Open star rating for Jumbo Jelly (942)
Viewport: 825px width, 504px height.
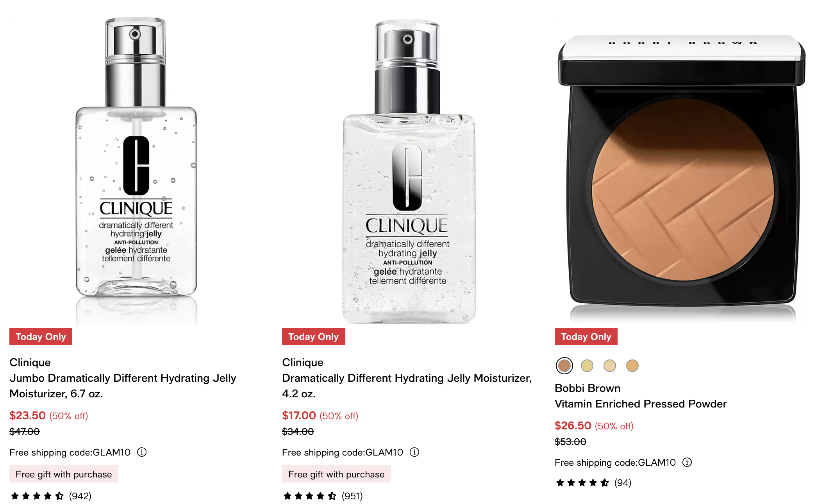click(x=51, y=496)
